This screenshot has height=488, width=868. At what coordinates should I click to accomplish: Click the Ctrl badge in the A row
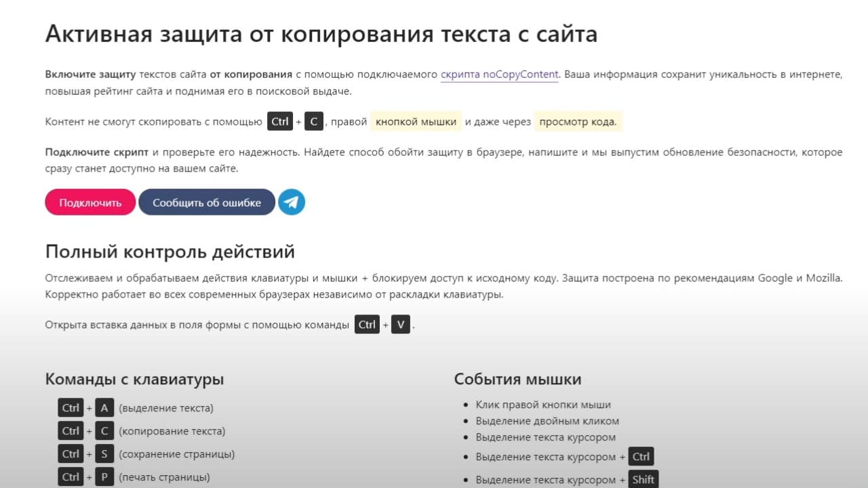(x=71, y=408)
